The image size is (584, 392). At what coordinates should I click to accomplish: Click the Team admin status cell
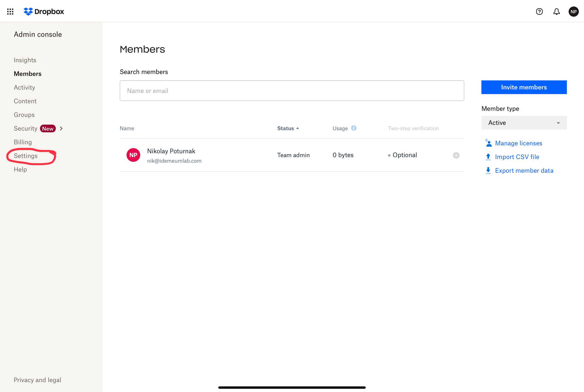[293, 155]
